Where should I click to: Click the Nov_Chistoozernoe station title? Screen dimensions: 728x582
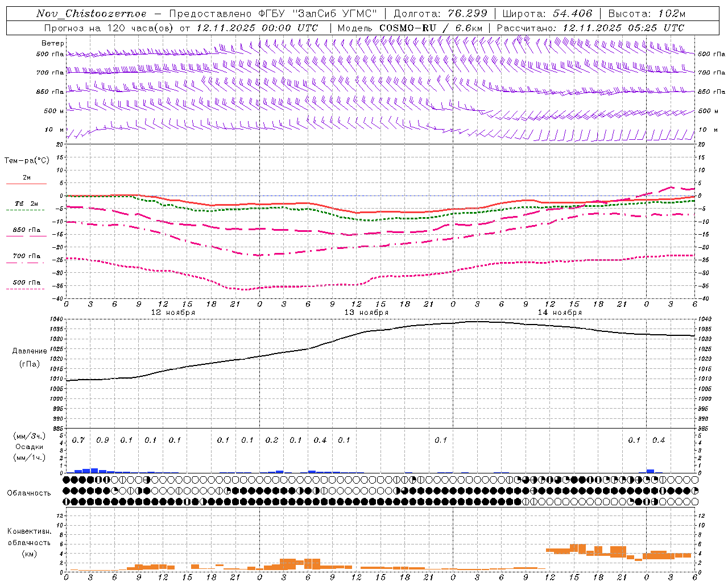click(91, 14)
